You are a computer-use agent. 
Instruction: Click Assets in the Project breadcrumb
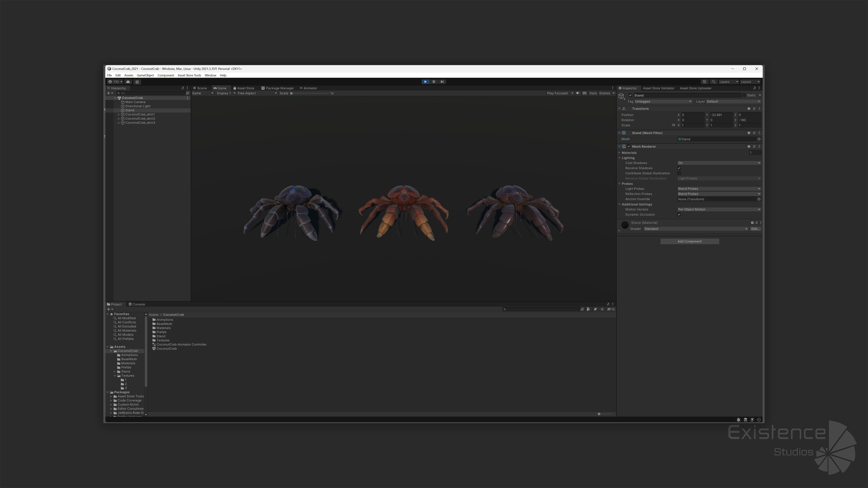(x=154, y=315)
